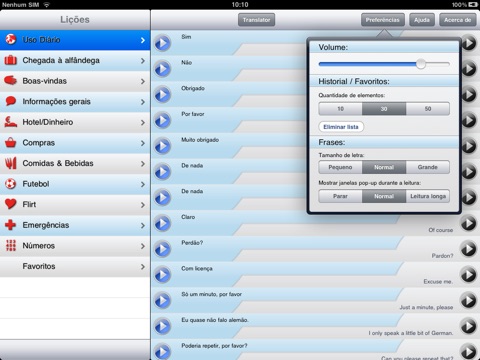
Task: Click the shopping basket icon for Compras
Action: [11, 143]
